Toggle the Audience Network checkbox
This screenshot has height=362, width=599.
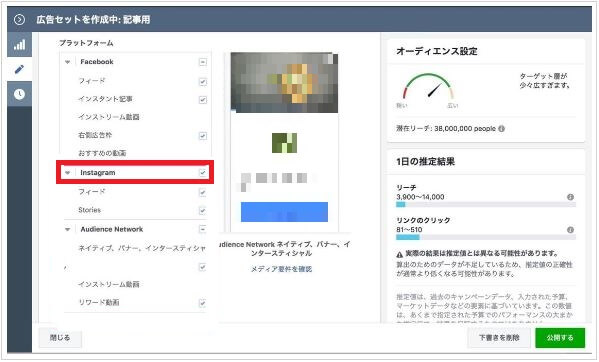click(202, 229)
